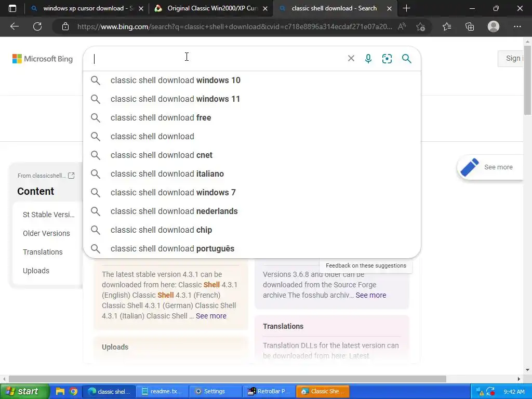Open visual search camera icon

pos(387,58)
